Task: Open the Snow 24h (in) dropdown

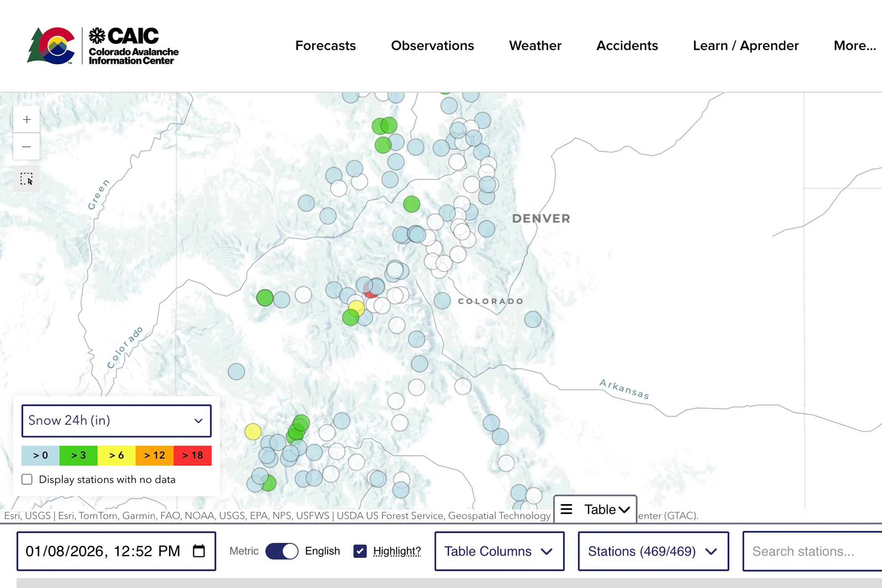Action: (116, 421)
